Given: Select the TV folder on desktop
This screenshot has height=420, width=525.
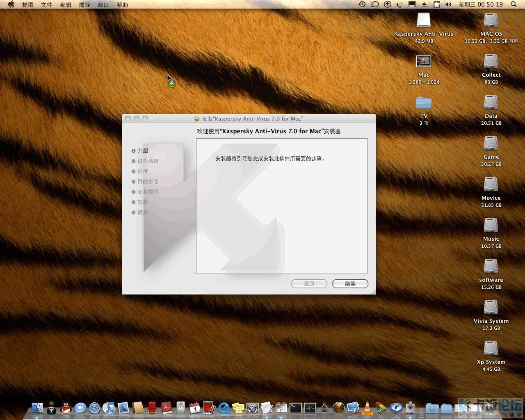Looking at the screenshot, I should click(x=424, y=103).
